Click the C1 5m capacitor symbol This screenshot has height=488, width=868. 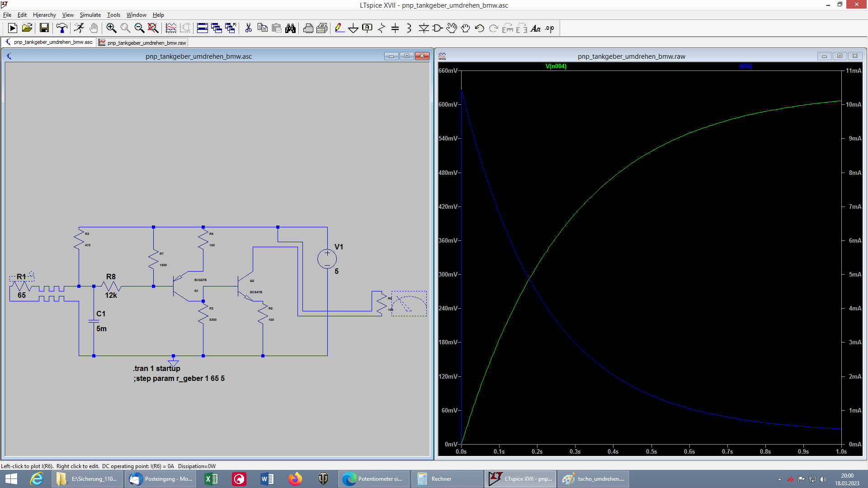[x=94, y=321]
